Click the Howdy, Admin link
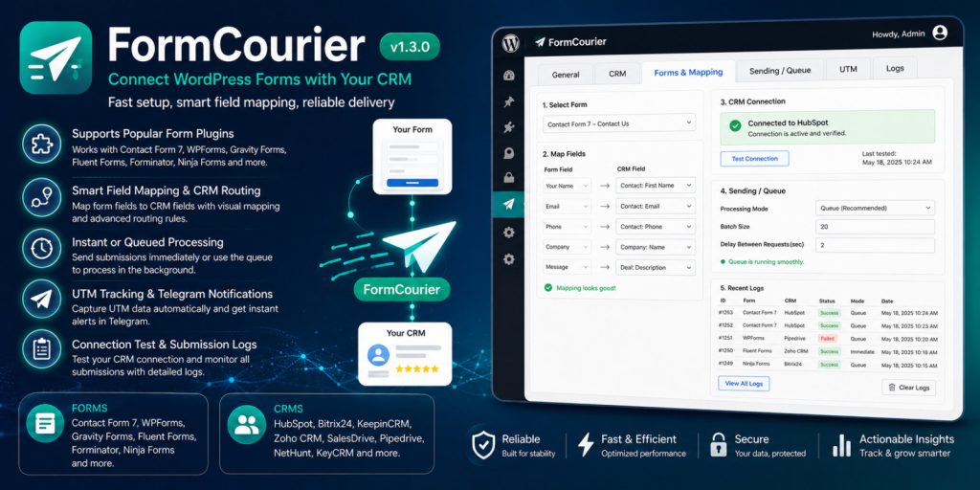This screenshot has width=980, height=490. [898, 34]
